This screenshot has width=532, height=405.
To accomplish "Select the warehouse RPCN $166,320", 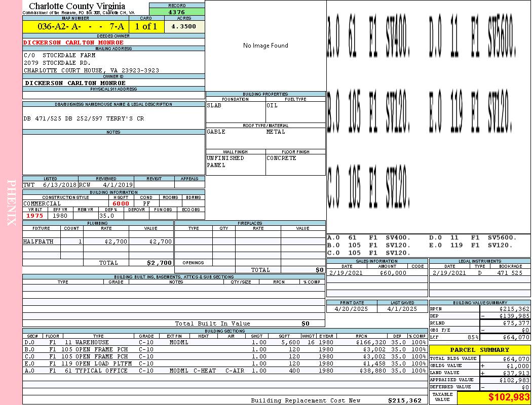I will (371, 343).
